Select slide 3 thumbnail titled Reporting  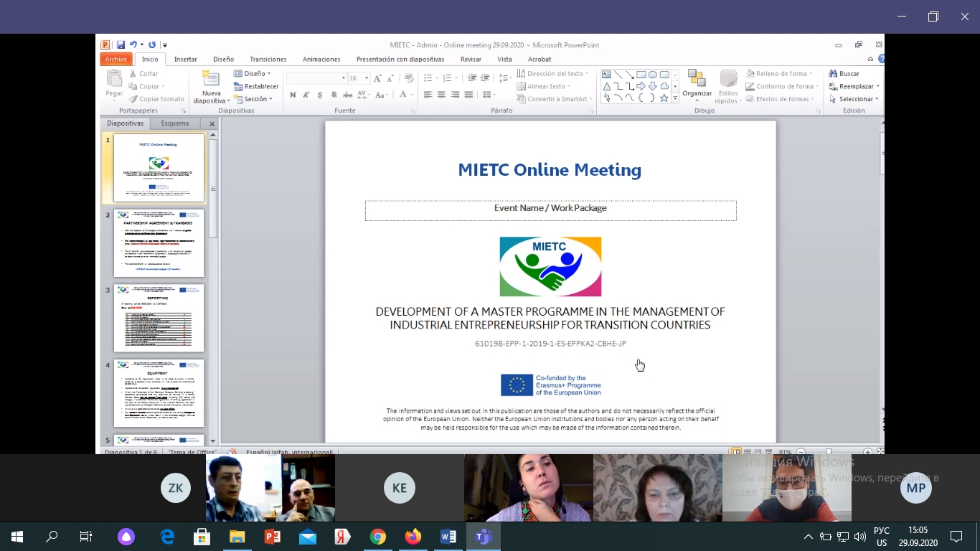click(x=159, y=318)
